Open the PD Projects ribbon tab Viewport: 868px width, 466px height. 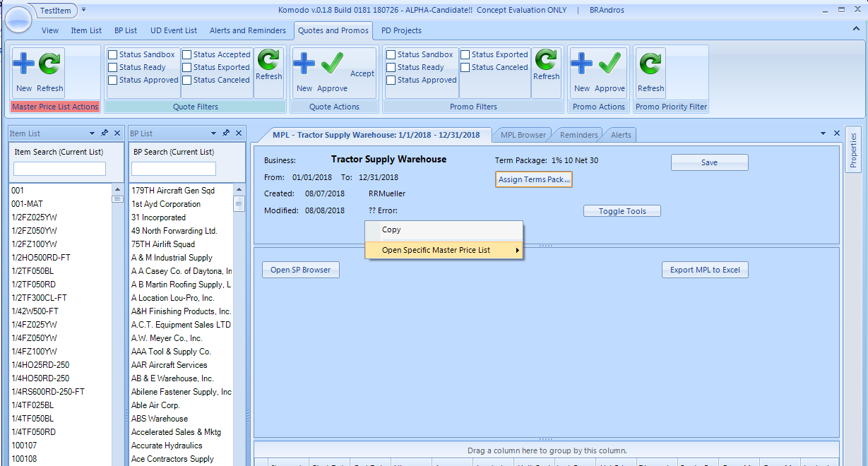pos(401,30)
